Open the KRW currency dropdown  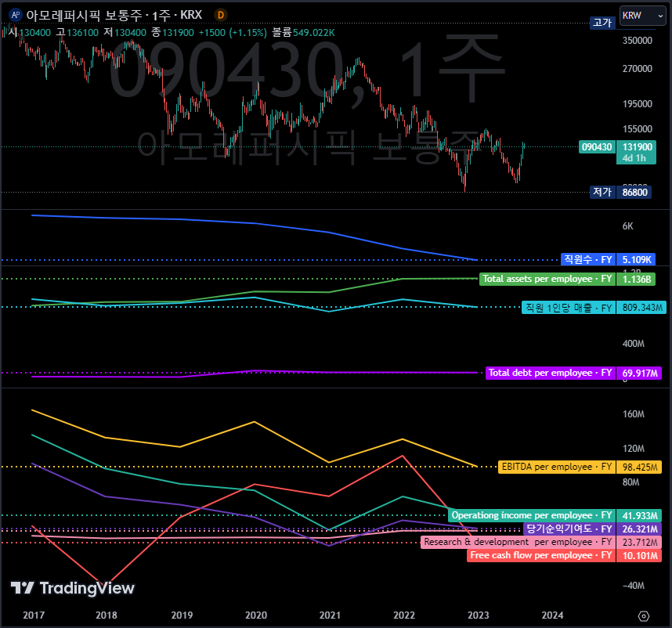(642, 16)
